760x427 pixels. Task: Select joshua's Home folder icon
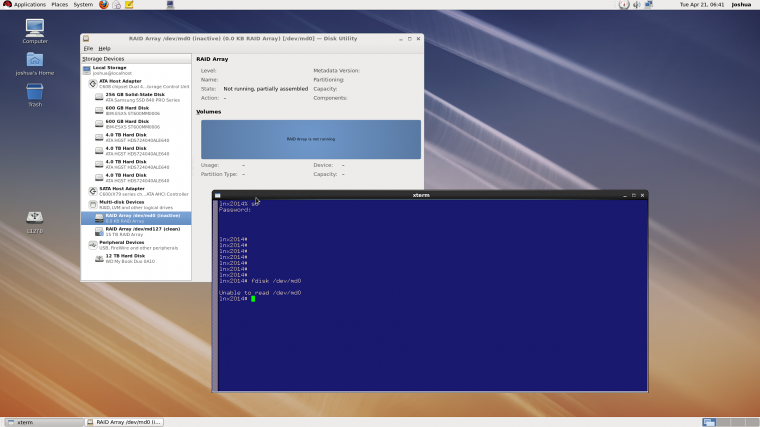click(x=35, y=63)
